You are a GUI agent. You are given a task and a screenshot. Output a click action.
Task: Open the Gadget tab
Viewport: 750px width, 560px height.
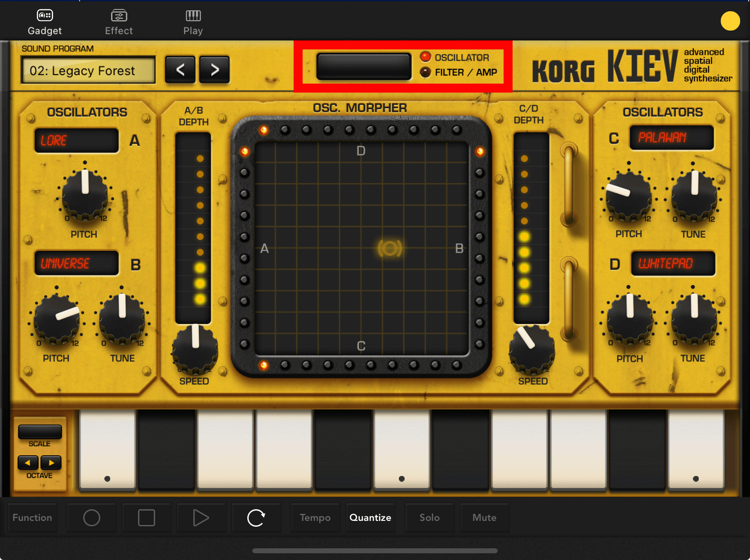[45, 22]
